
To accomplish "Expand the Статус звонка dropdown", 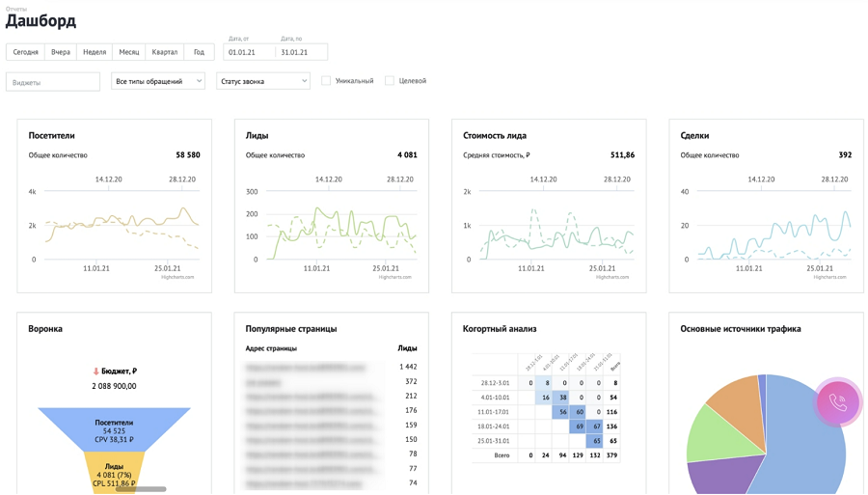I will pyautogui.click(x=263, y=81).
